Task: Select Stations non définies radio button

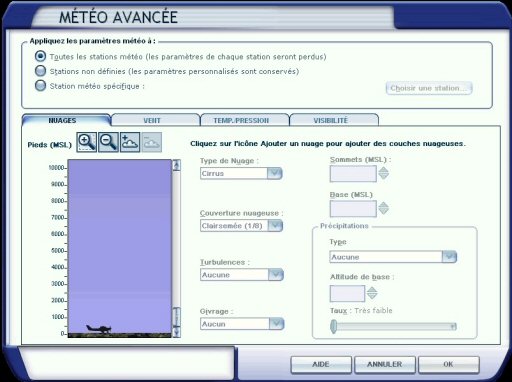Action: pyautogui.click(x=40, y=71)
